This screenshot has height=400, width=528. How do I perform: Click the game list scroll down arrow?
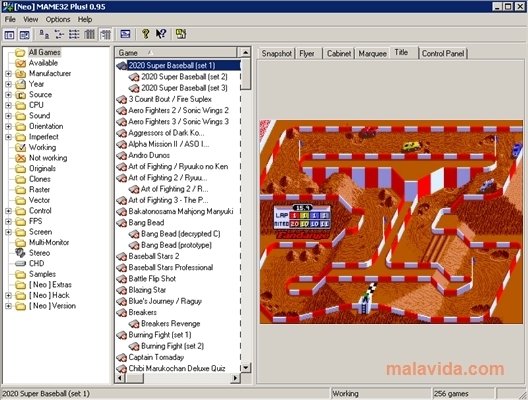pos(246,367)
